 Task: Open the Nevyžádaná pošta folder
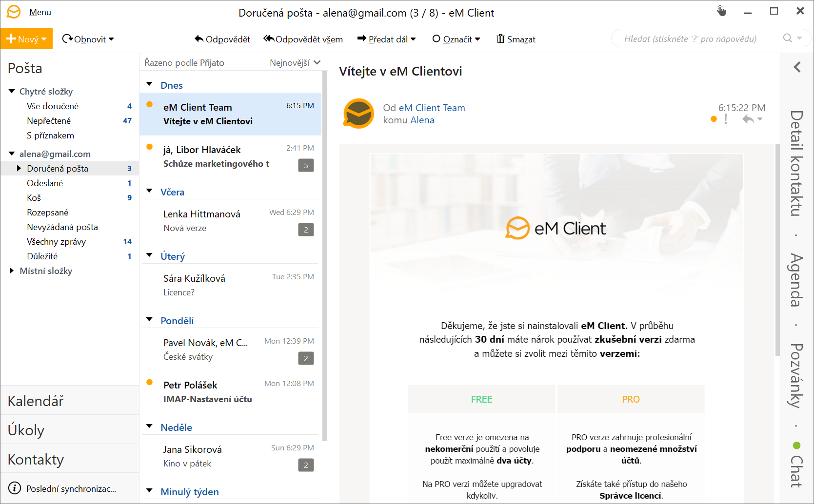coord(70,227)
